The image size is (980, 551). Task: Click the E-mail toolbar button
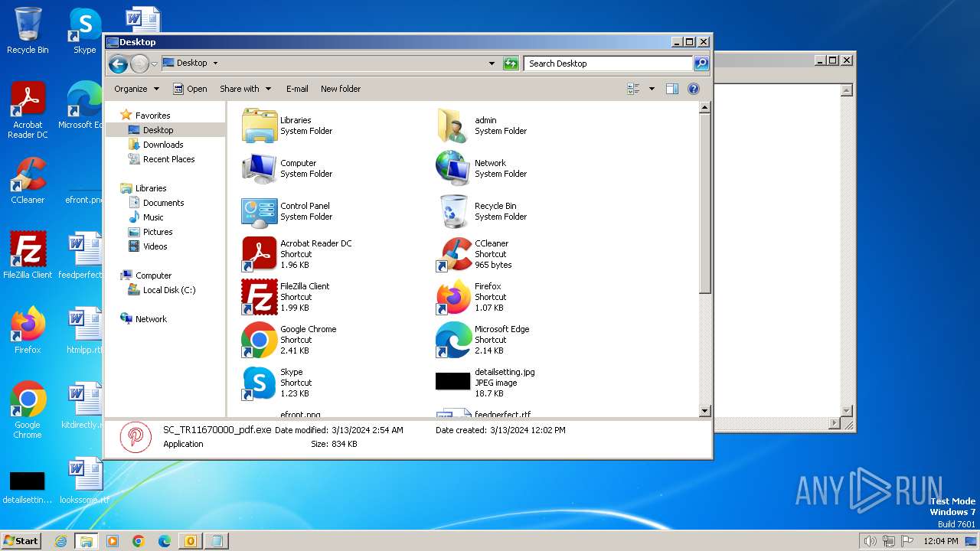pos(297,89)
